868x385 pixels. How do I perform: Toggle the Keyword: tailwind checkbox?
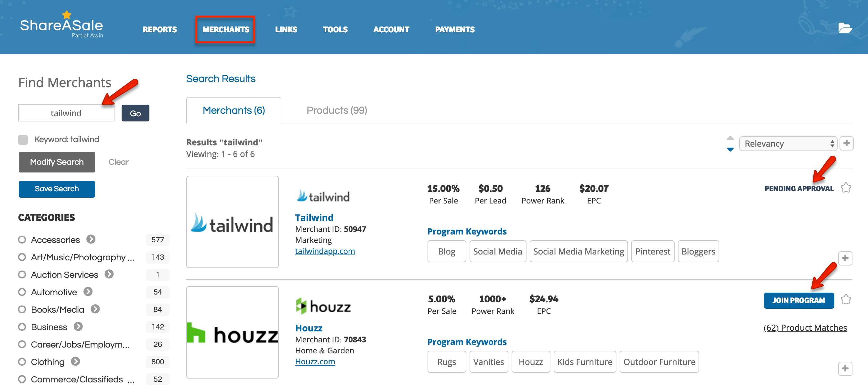click(23, 140)
